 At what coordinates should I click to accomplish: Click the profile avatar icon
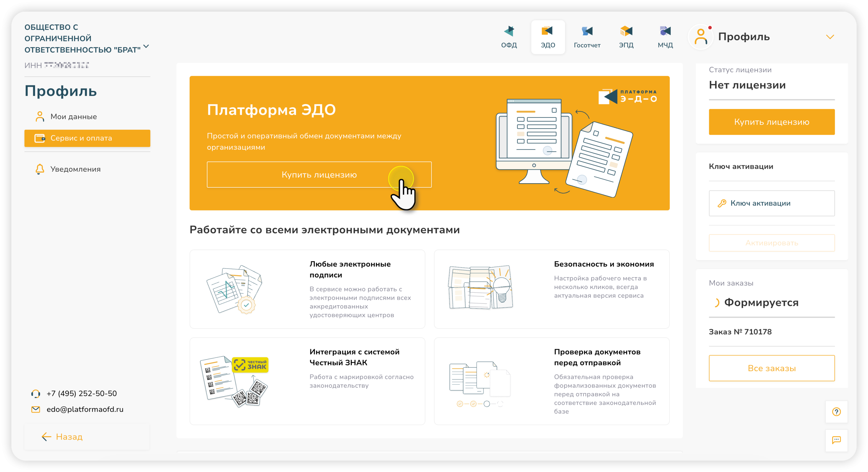point(701,37)
